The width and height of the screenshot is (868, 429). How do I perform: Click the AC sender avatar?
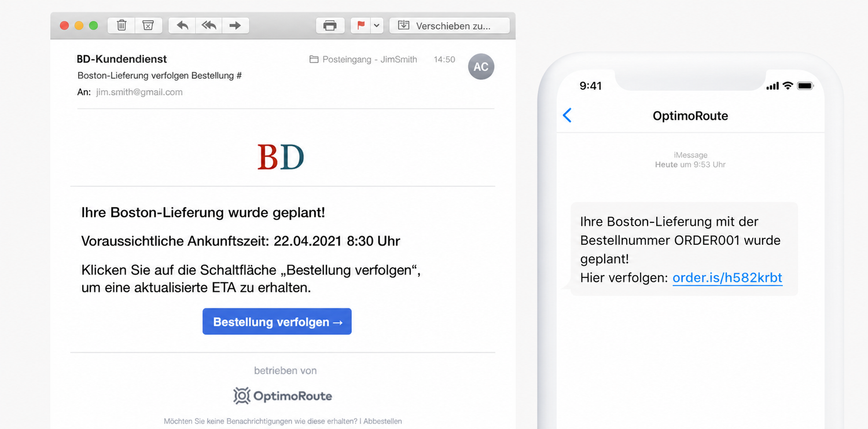pos(481,67)
